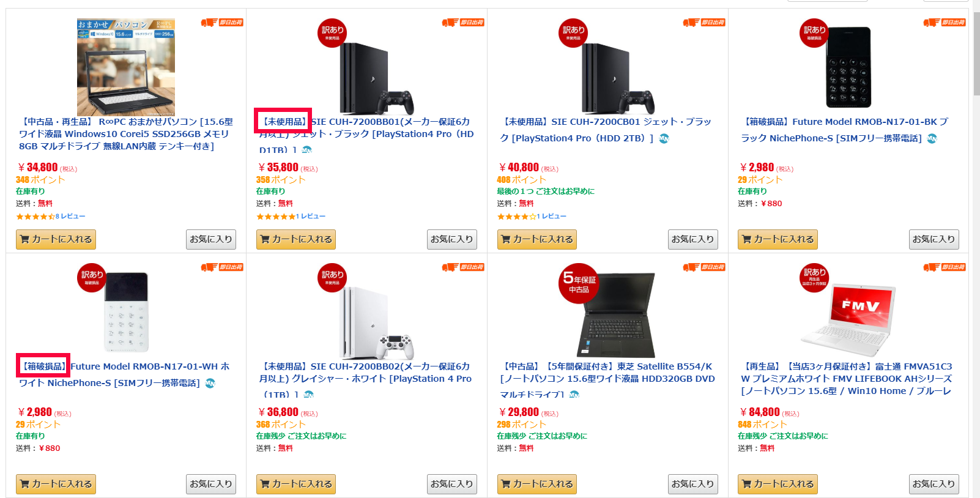
Task: Add the ¥34,800 おまかせパソコン to the cart
Action: pos(56,239)
